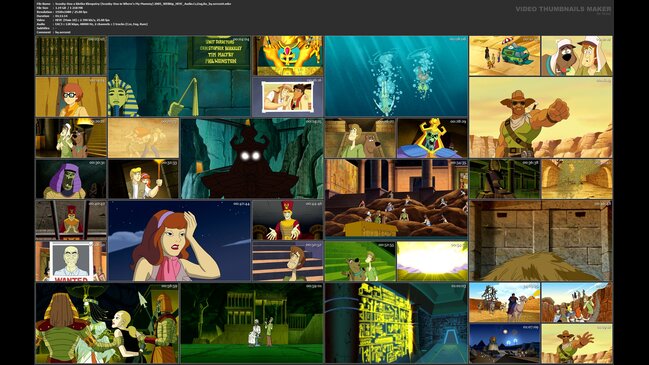Open the thumbnail of Fred holding a torch
This screenshot has width=649, height=365.
143,179
